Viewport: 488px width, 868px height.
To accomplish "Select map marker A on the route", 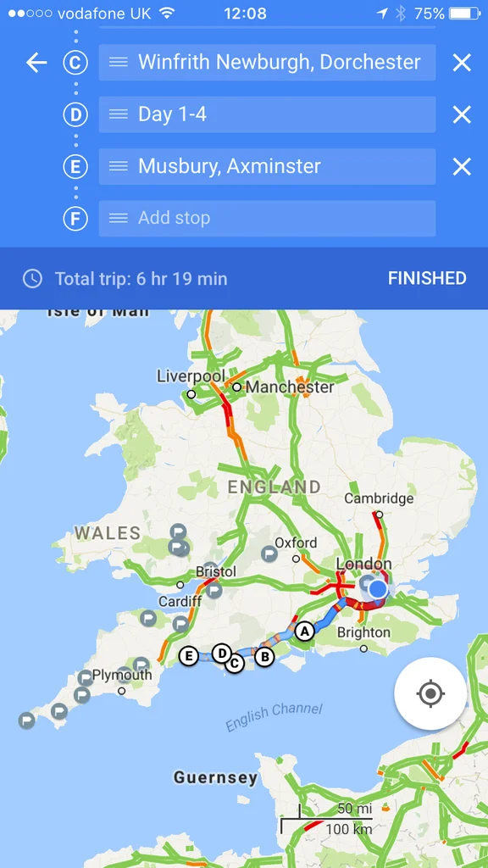I will tap(304, 631).
